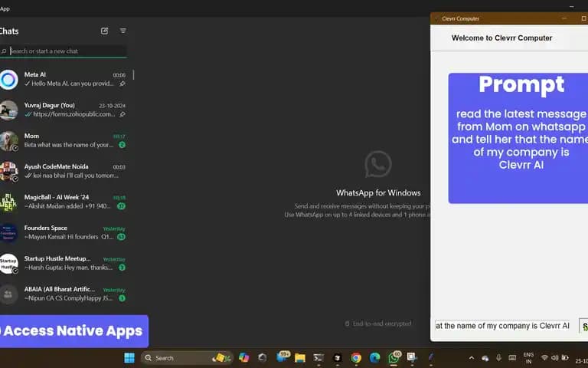Click the unread badge on MagicBall chat
The width and height of the screenshot is (588, 368).
pyautogui.click(x=121, y=206)
